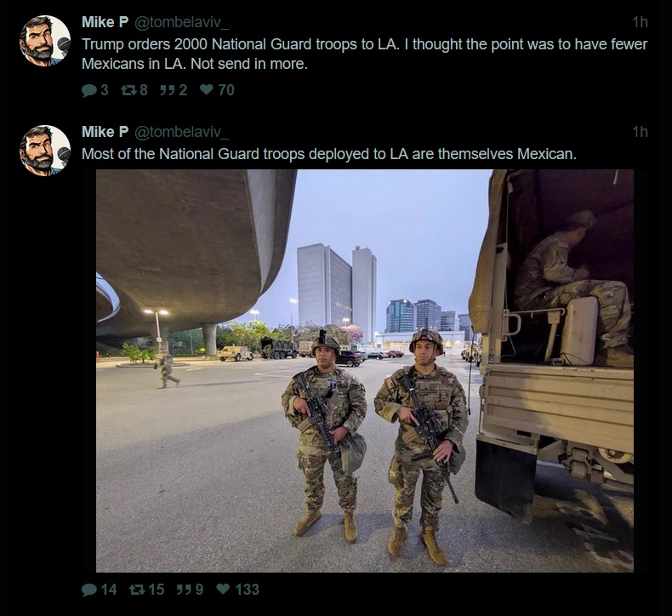Open @tombelaviv_ handle on first tweet
Screen dimensions: 672x616
182,23
